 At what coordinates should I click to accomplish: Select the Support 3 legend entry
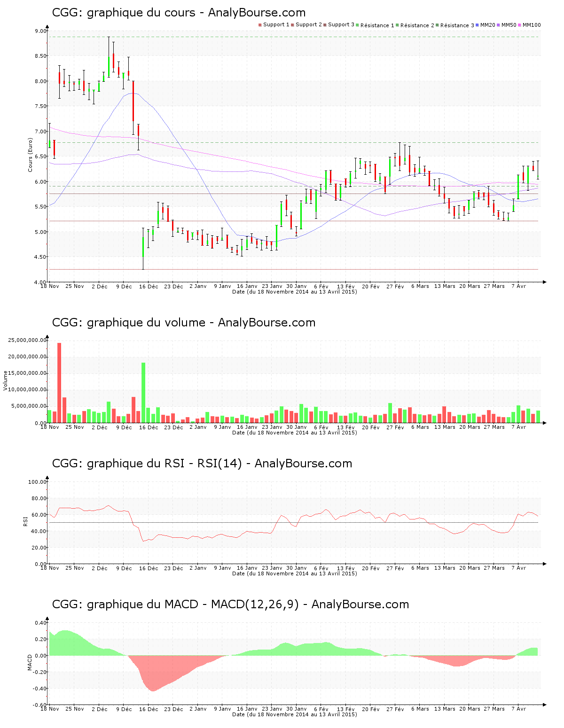pyautogui.click(x=339, y=25)
